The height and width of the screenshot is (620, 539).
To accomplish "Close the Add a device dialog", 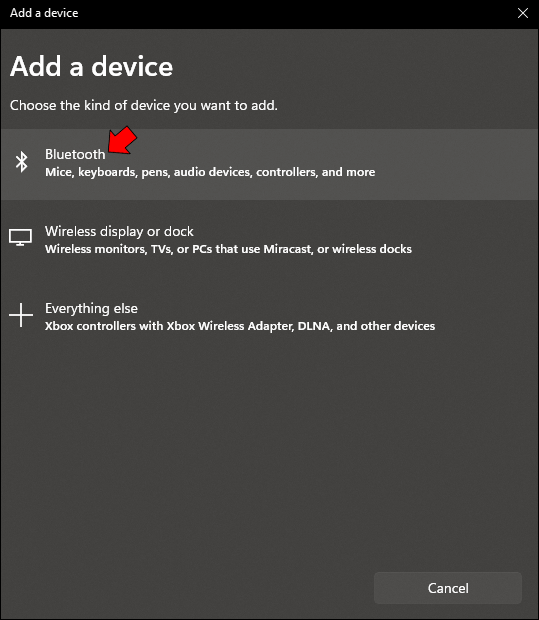I will 523,13.
